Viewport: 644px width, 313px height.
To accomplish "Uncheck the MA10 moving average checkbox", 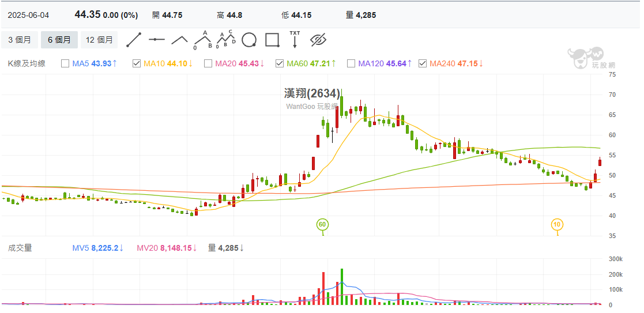I will (136, 63).
